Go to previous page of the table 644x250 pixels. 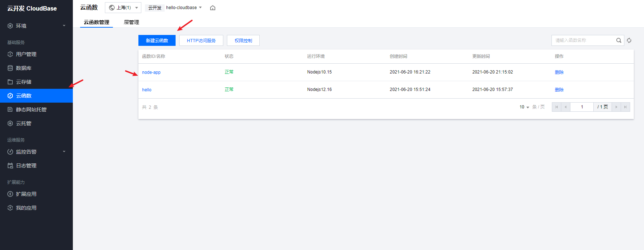click(x=566, y=107)
